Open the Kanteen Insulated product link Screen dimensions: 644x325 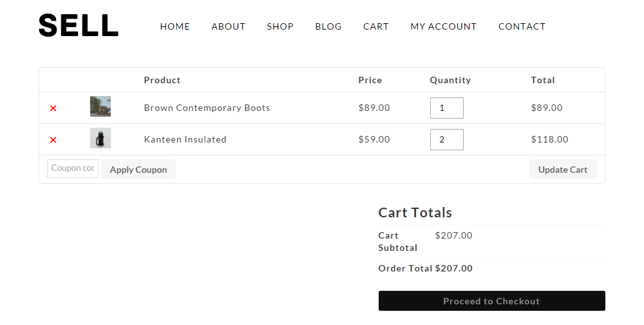click(185, 139)
